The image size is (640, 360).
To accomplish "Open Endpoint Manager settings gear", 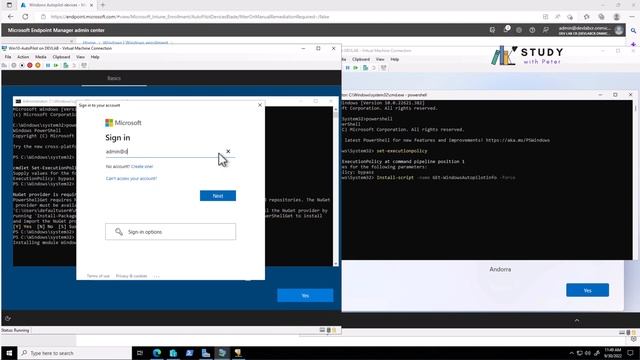I will 519,30.
